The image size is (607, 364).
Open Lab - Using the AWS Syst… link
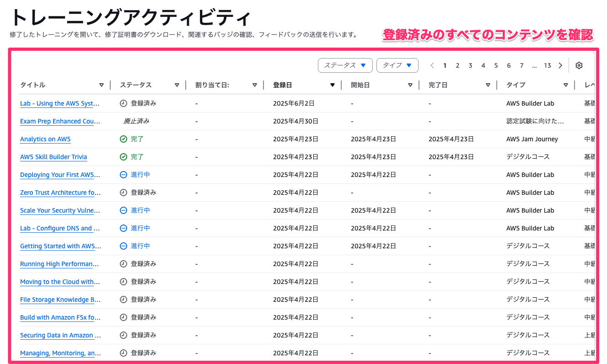(x=60, y=103)
